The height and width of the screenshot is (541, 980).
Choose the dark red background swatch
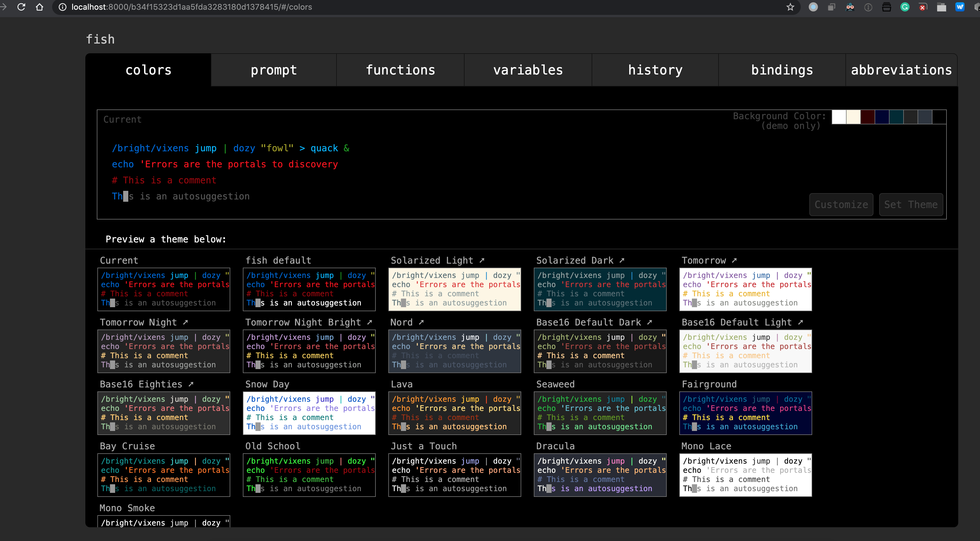867,117
